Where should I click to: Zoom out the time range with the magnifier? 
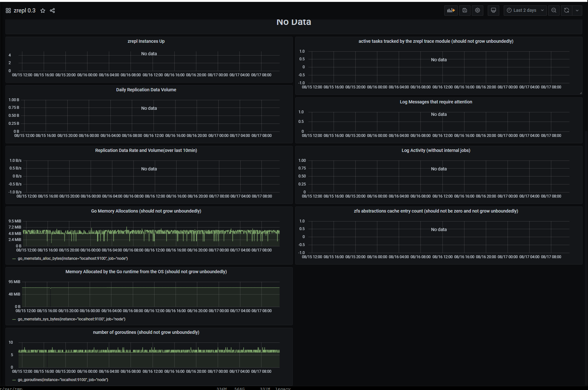554,10
